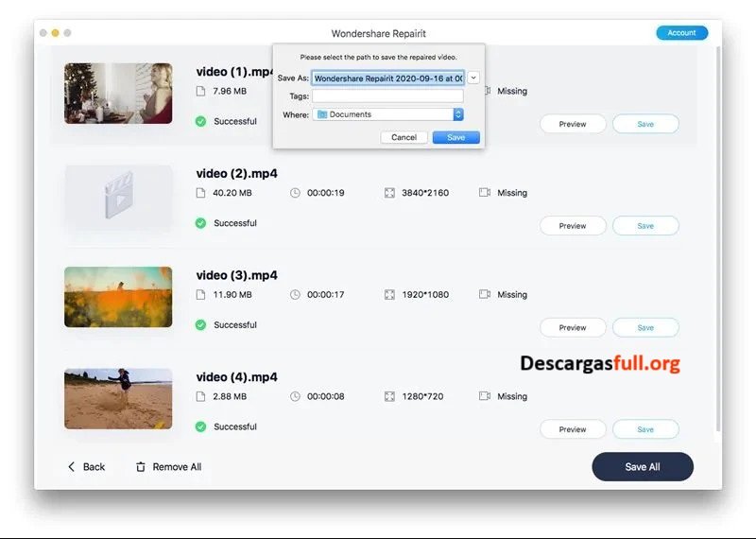Save video (1).mp4
This screenshot has width=756, height=539.
(645, 124)
